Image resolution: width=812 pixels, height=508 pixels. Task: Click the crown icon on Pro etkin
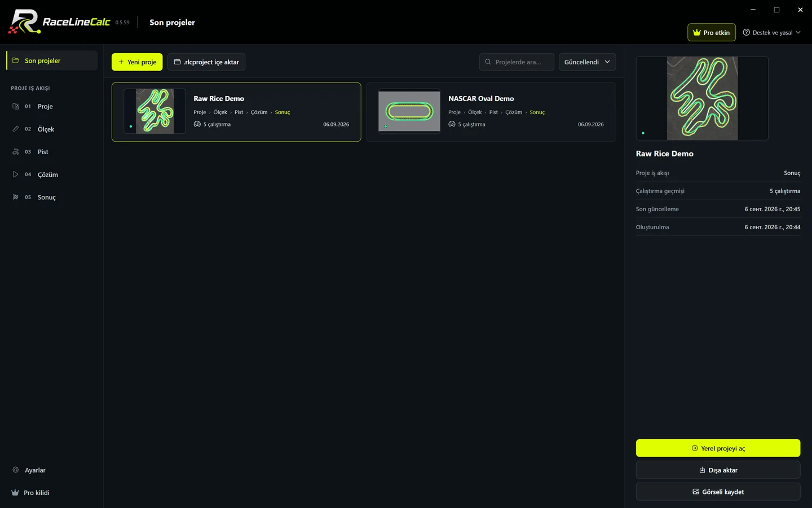[x=697, y=33]
